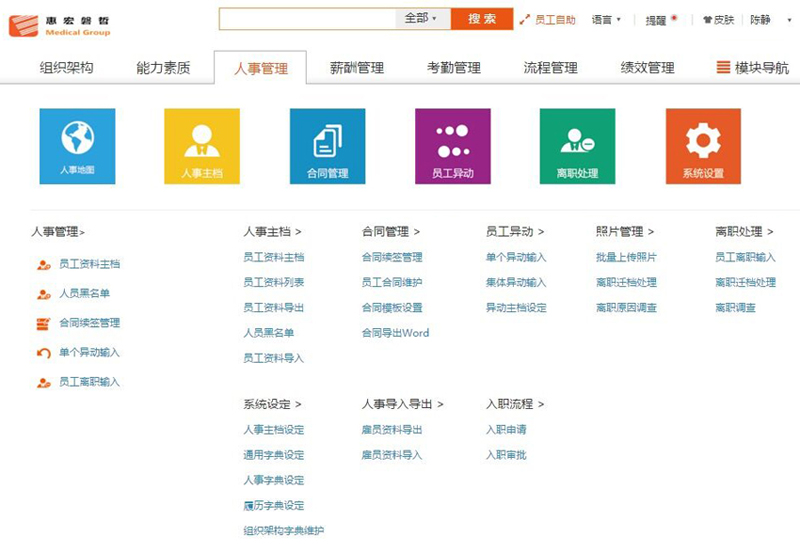Viewport: 800px width, 552px height.
Task: Open the yellow 人事主档 tile
Action: pyautogui.click(x=202, y=146)
